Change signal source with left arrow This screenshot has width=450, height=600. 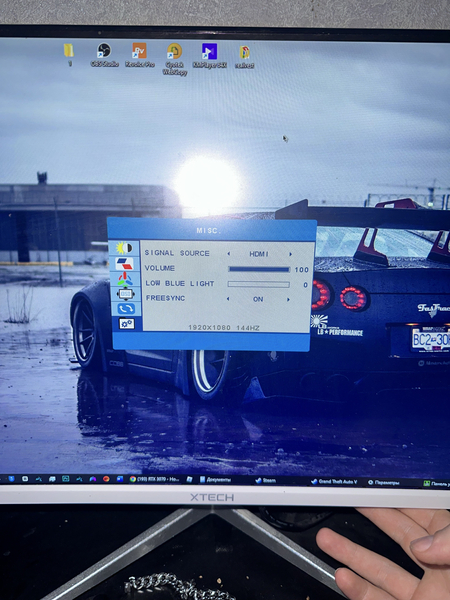pos(228,253)
